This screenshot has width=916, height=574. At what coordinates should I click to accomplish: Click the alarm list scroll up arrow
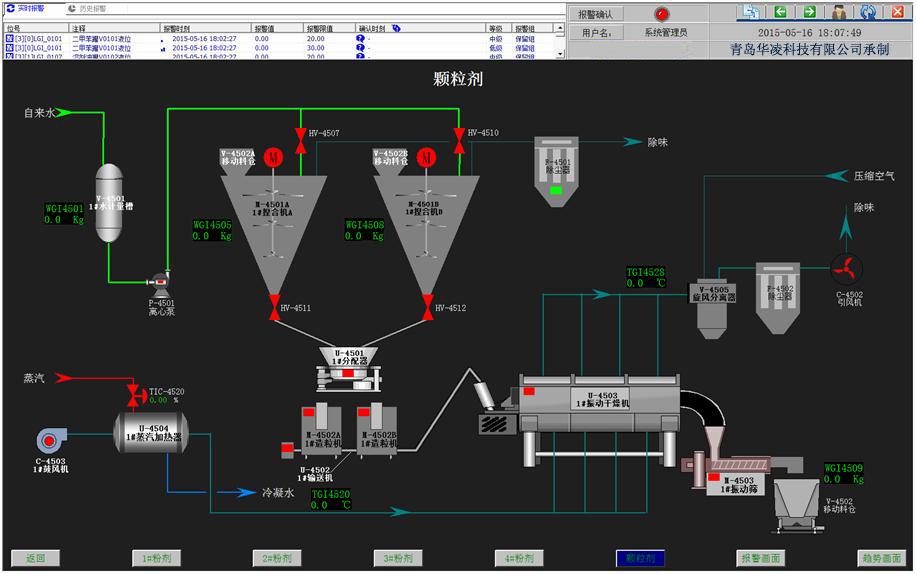[x=560, y=27]
